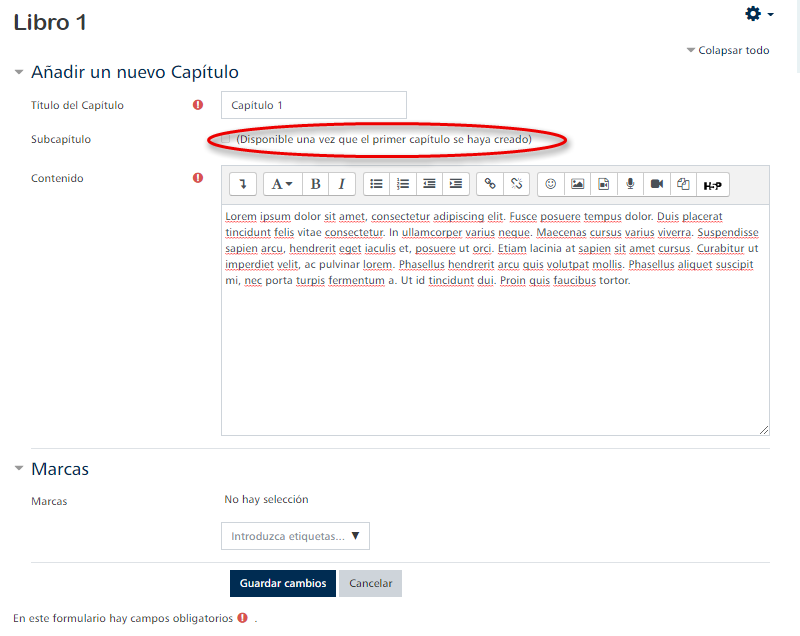
Task: Click the Guardar cambios button
Action: pyautogui.click(x=283, y=583)
